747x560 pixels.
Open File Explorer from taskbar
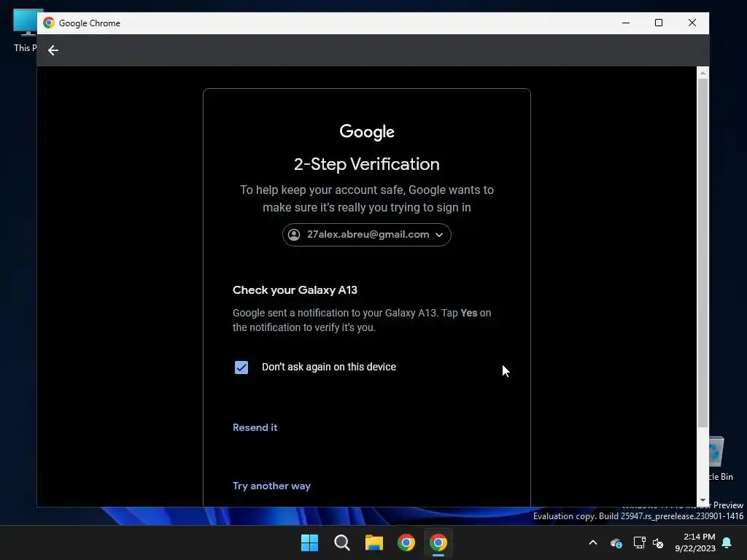coord(374,542)
